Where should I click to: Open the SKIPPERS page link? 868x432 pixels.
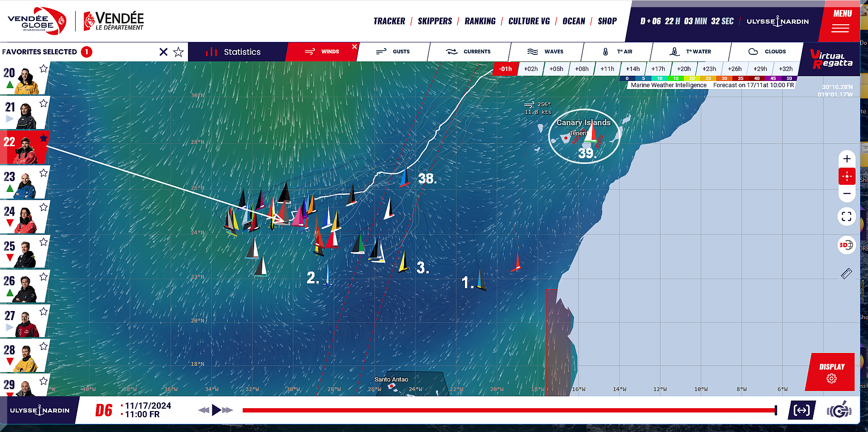(434, 21)
